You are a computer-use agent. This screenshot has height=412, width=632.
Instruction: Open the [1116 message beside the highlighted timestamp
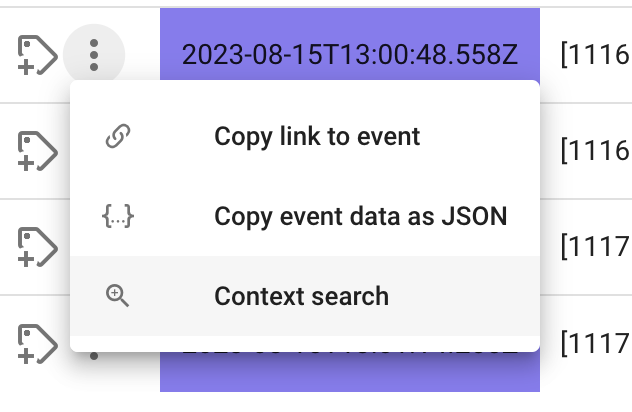[596, 55]
